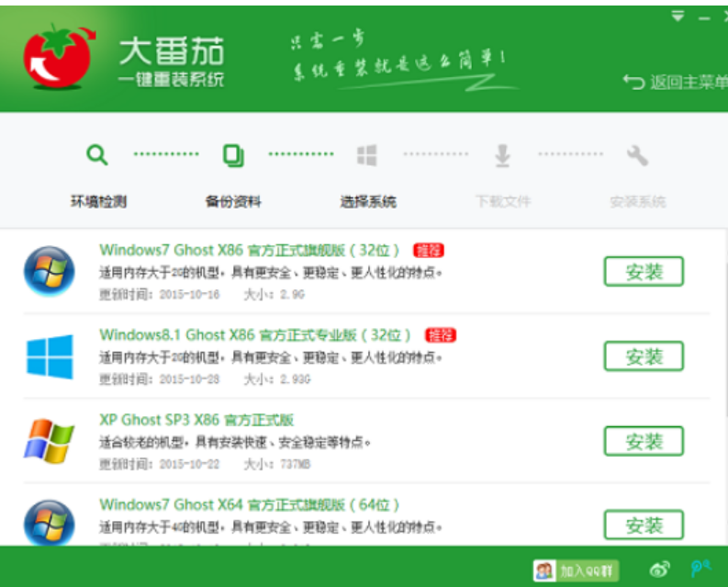Install XP Ghost SP3 X86 system
This screenshot has width=728, height=587.
click(x=644, y=441)
